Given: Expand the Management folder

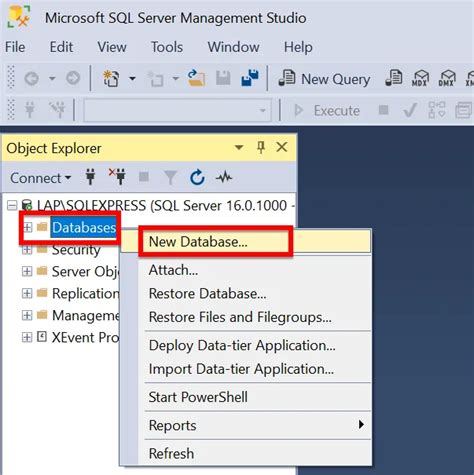Looking at the screenshot, I should 27,315.
